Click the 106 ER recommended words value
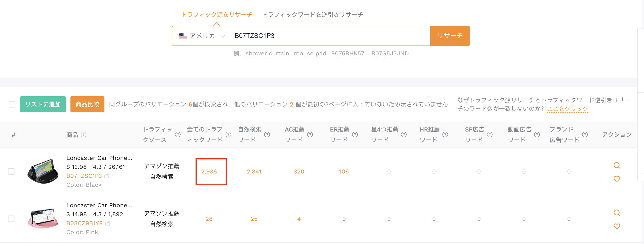The image size is (644, 244). pos(344,171)
